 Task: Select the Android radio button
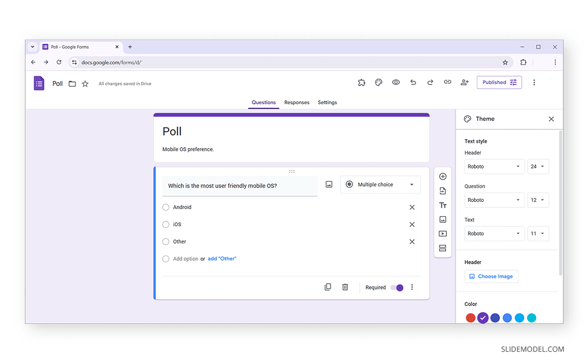point(166,207)
